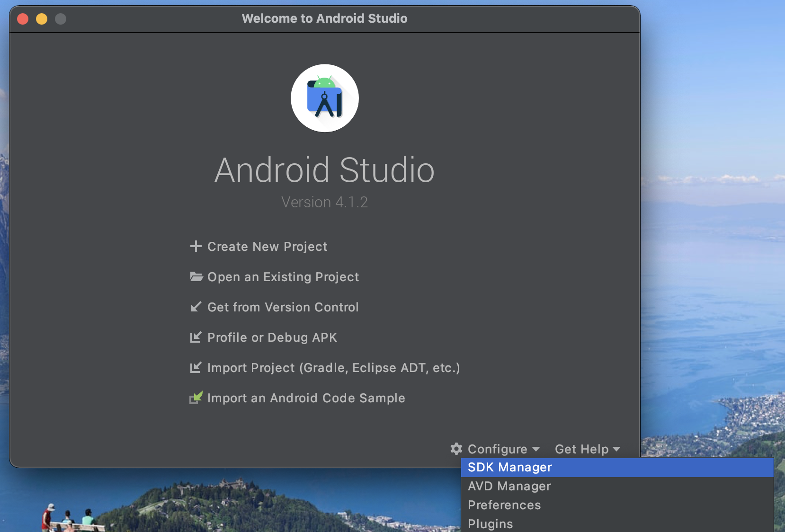This screenshot has width=785, height=532.
Task: Click the arrow icon beside Get from Version Control
Action: pos(196,307)
